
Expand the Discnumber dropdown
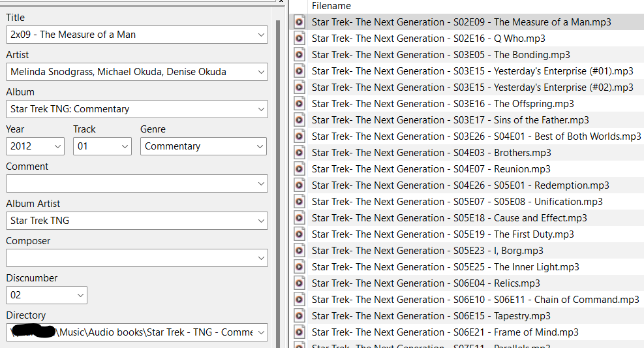pos(80,295)
